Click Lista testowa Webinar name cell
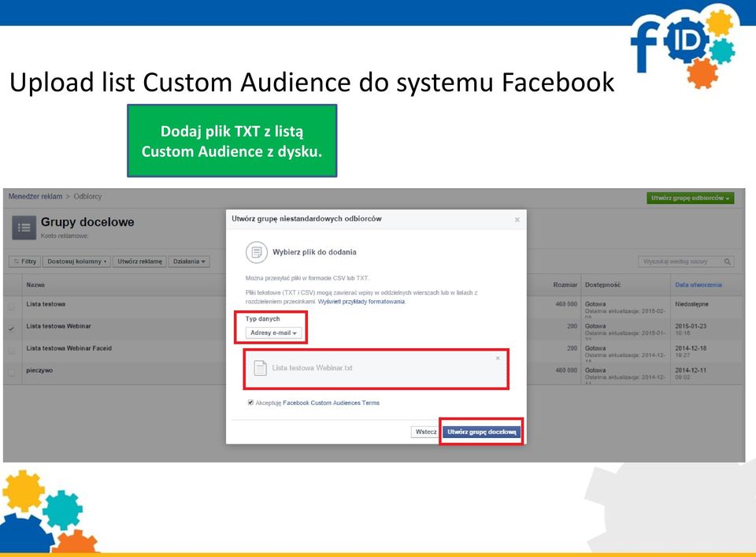This screenshot has width=756, height=557. 59,326
